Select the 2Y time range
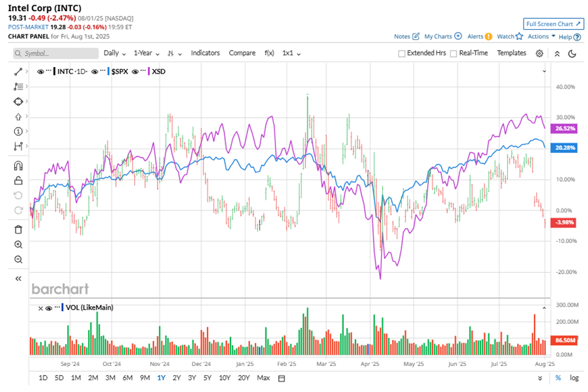 (x=176, y=378)
